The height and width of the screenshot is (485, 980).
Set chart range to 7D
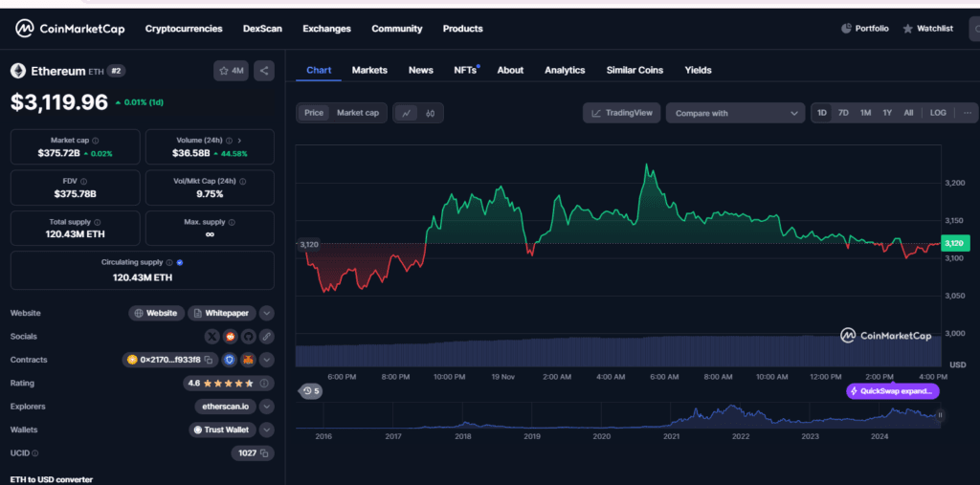click(x=843, y=113)
